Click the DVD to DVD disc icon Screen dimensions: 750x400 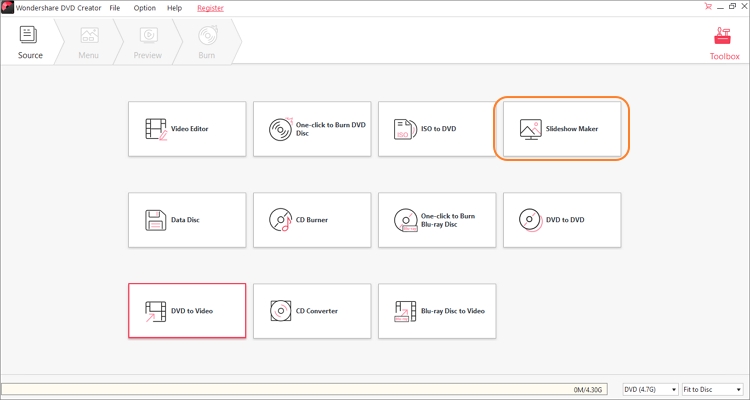[x=530, y=220]
